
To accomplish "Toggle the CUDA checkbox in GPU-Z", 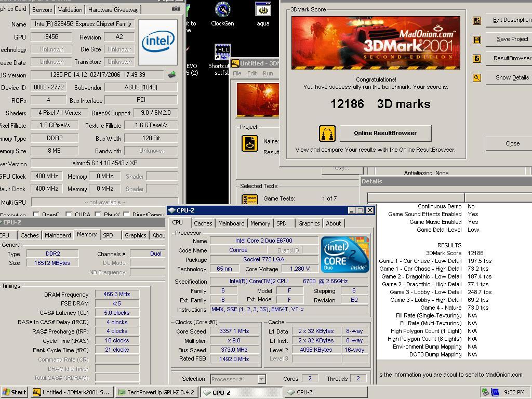I will 69,215.
